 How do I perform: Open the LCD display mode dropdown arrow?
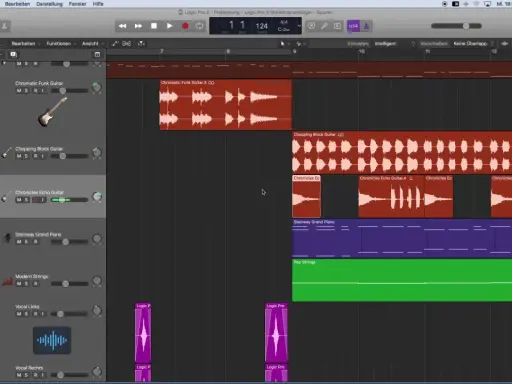pyautogui.click(x=299, y=26)
